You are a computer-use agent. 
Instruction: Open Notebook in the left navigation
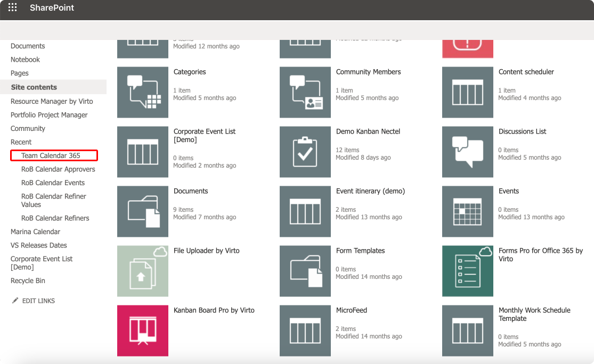(x=25, y=60)
